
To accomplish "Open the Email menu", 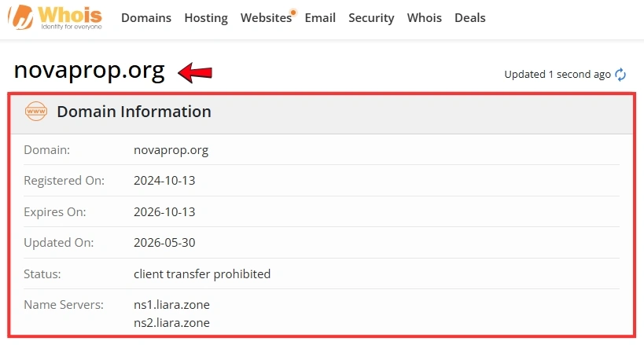I will tap(320, 17).
